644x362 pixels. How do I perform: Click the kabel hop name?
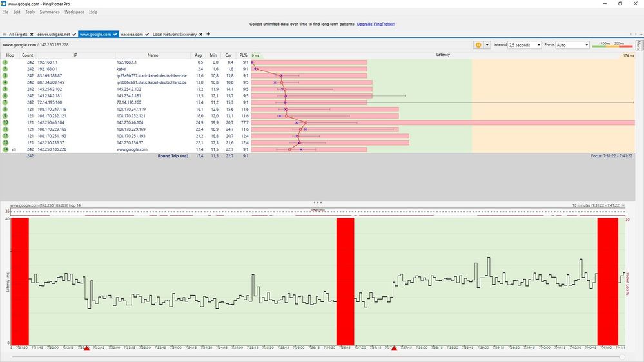click(x=121, y=70)
